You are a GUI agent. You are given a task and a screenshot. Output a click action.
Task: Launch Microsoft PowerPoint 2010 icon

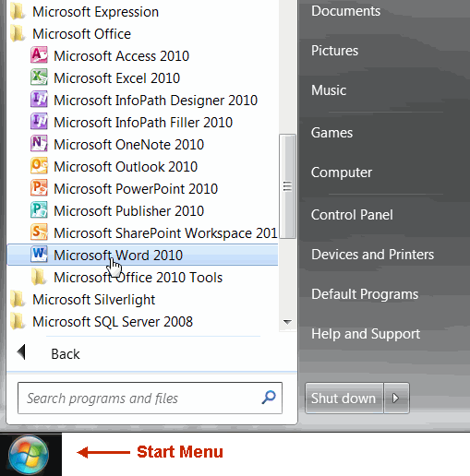click(x=39, y=188)
